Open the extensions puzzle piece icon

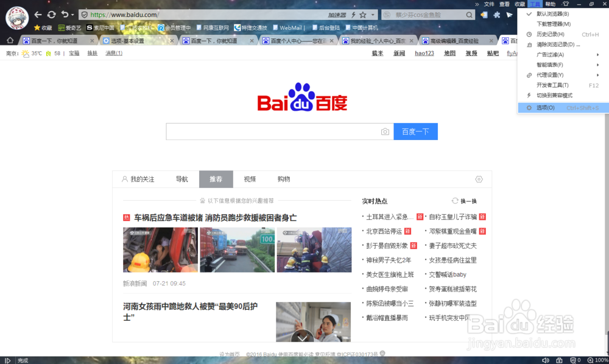[497, 15]
